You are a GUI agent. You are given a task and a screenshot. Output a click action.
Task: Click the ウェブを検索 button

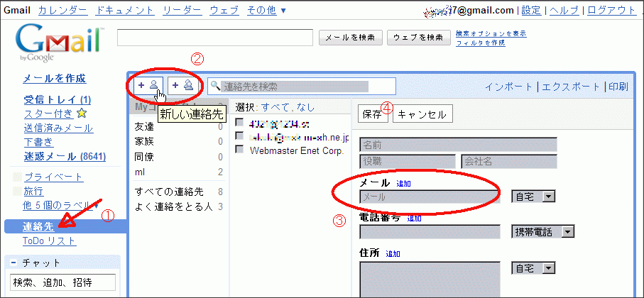[418, 38]
